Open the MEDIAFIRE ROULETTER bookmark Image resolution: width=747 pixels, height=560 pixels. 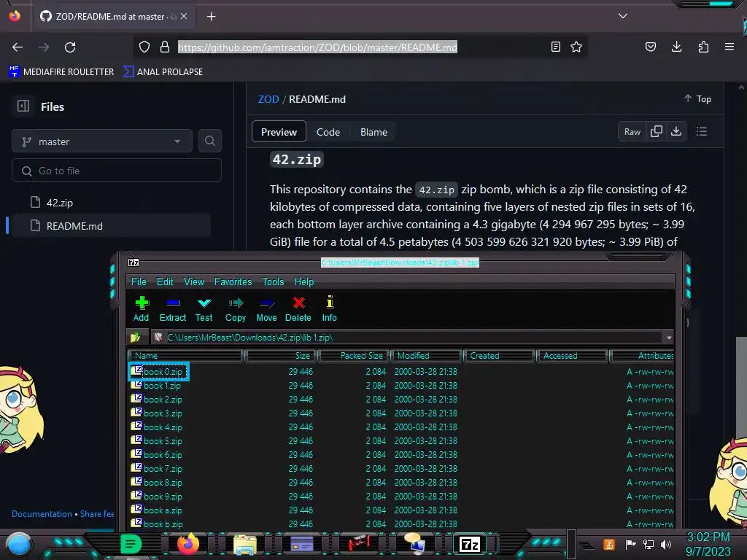point(61,72)
